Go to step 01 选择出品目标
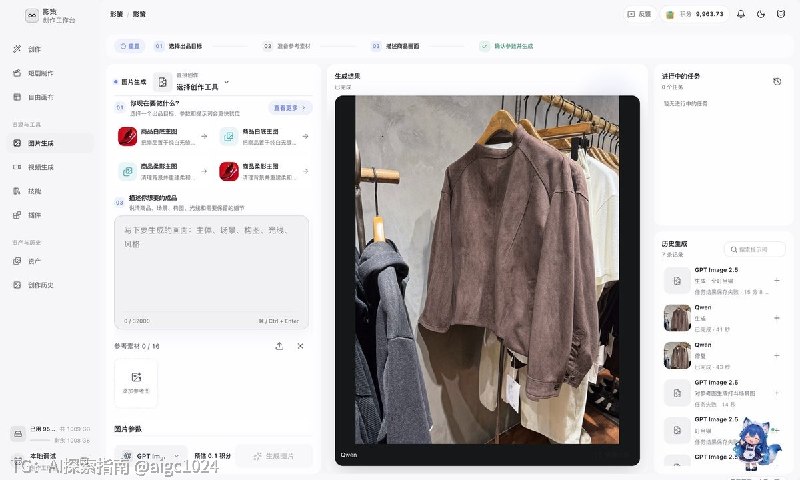Viewport: 800px width, 480px height. coord(178,46)
